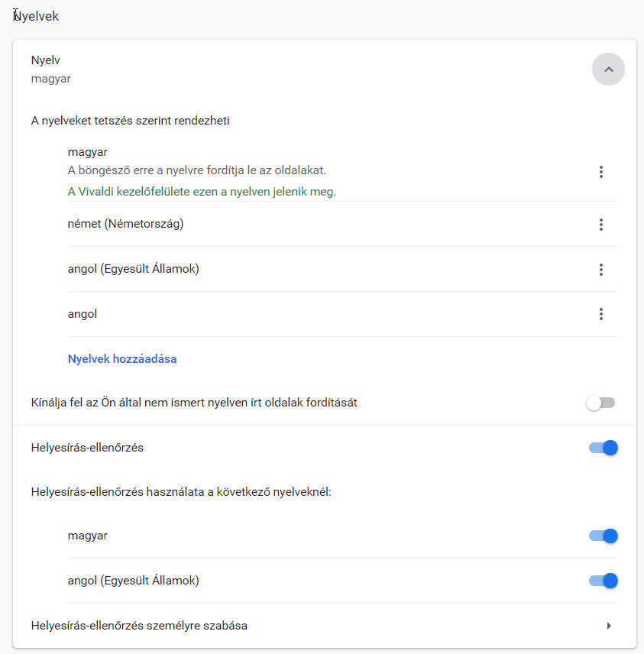644x654 pixels.
Task: Disable spell check for magyar
Action: pos(603,536)
